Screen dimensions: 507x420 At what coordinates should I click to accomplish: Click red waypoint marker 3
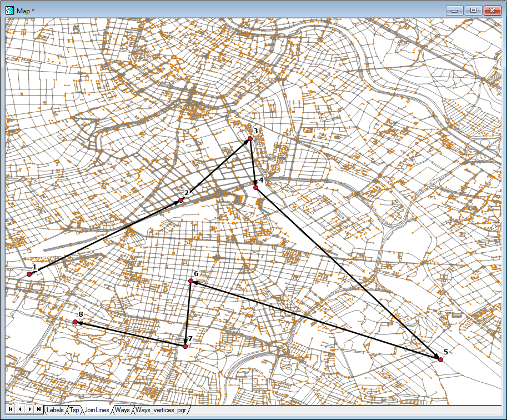[x=250, y=138]
